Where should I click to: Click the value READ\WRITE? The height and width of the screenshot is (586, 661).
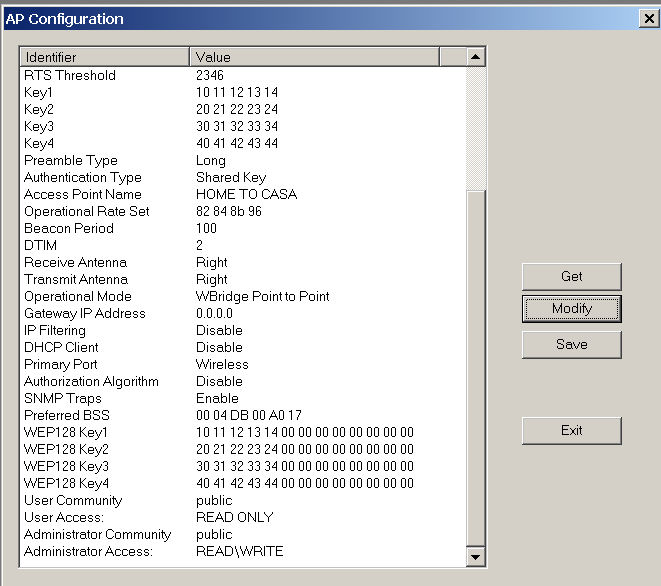point(239,551)
